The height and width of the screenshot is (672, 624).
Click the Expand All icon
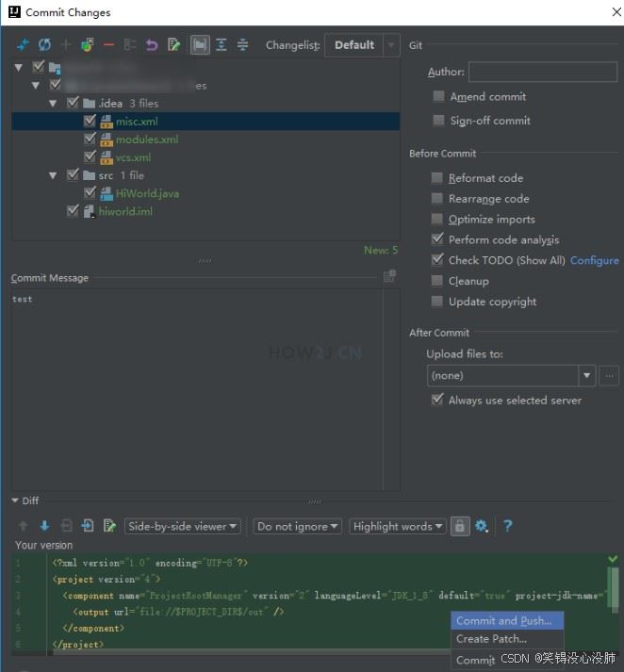(222, 44)
